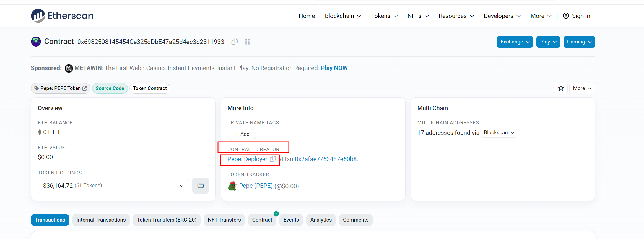Click the Pepe: PEPE Token tag
This screenshot has height=239, width=644.
tap(61, 88)
